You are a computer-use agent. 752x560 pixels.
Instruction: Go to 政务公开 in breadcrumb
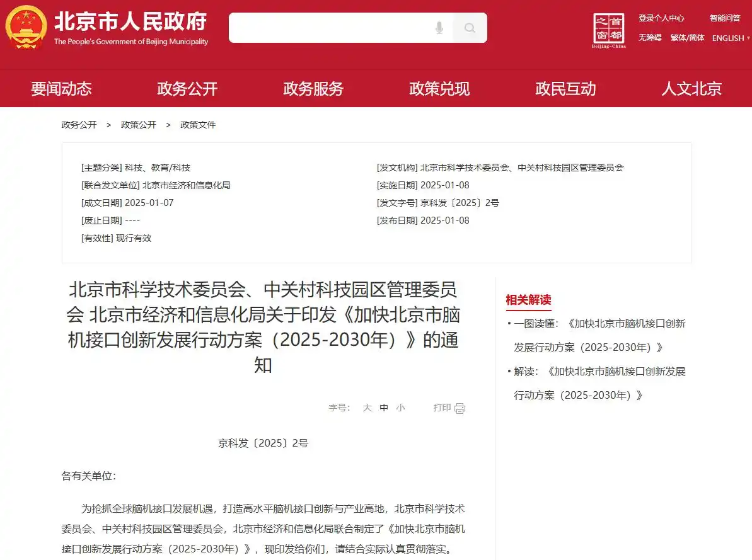coord(79,125)
